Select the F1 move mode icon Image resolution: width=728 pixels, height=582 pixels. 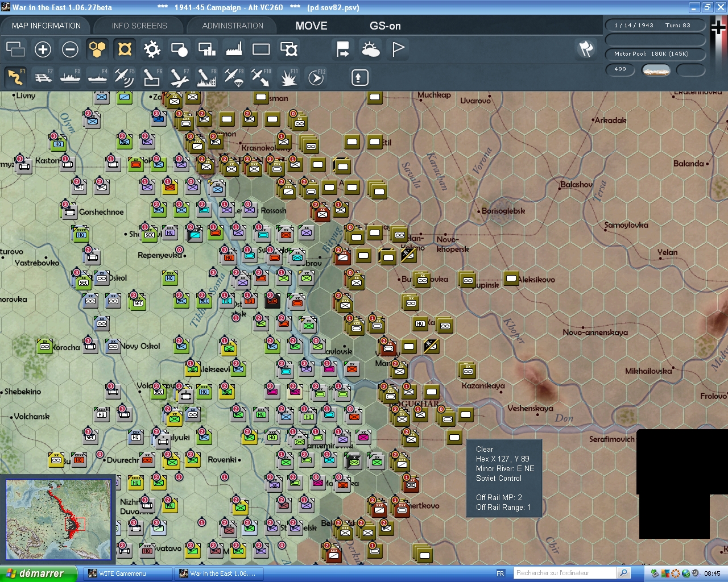(x=15, y=77)
